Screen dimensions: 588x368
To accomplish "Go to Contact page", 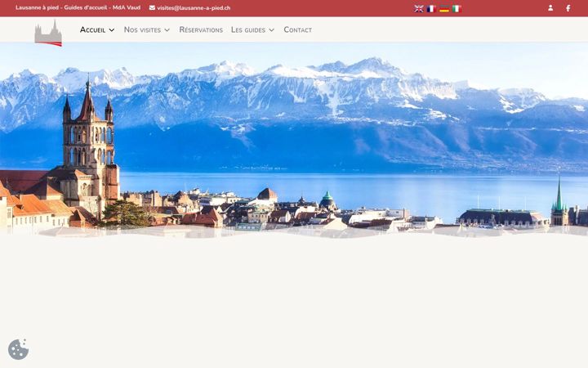I will click(x=297, y=29).
